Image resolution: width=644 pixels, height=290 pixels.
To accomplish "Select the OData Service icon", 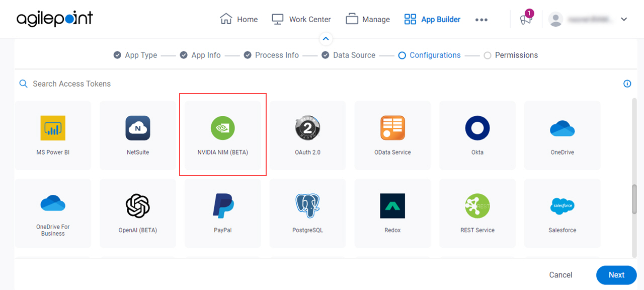I will pos(392,128).
